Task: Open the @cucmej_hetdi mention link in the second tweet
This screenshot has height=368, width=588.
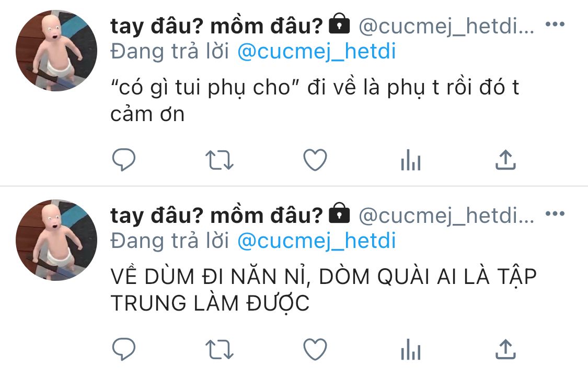Action: click(x=317, y=241)
